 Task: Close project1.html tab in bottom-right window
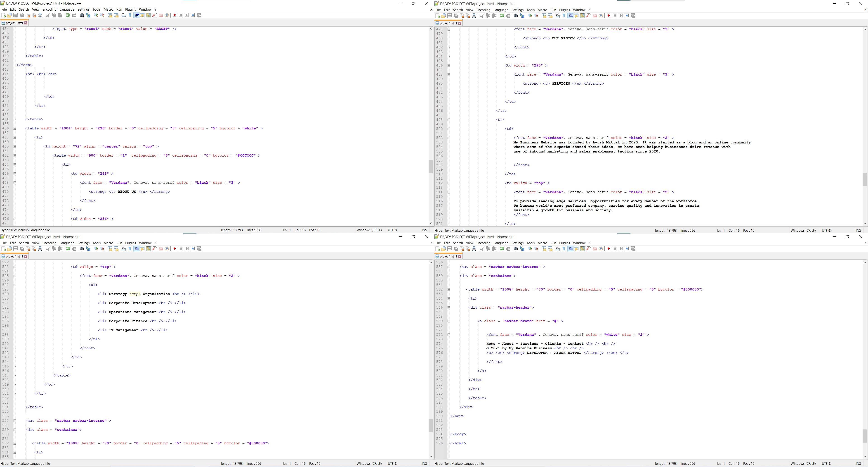[460, 257]
